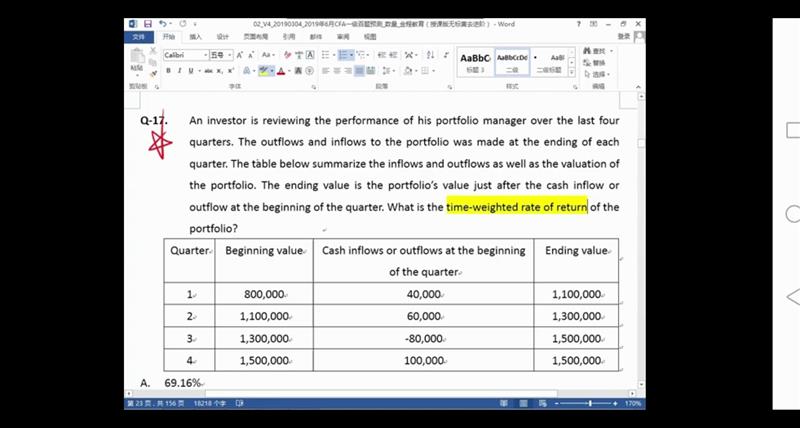Screen dimensions: 800x428
Task: Click the Redo icon in title bar
Action: click(x=182, y=24)
